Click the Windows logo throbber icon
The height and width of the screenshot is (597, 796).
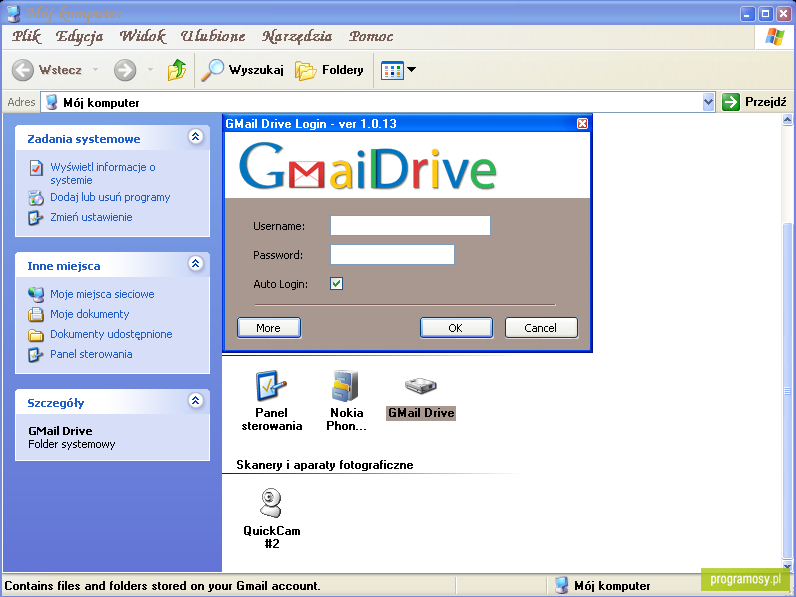(774, 37)
